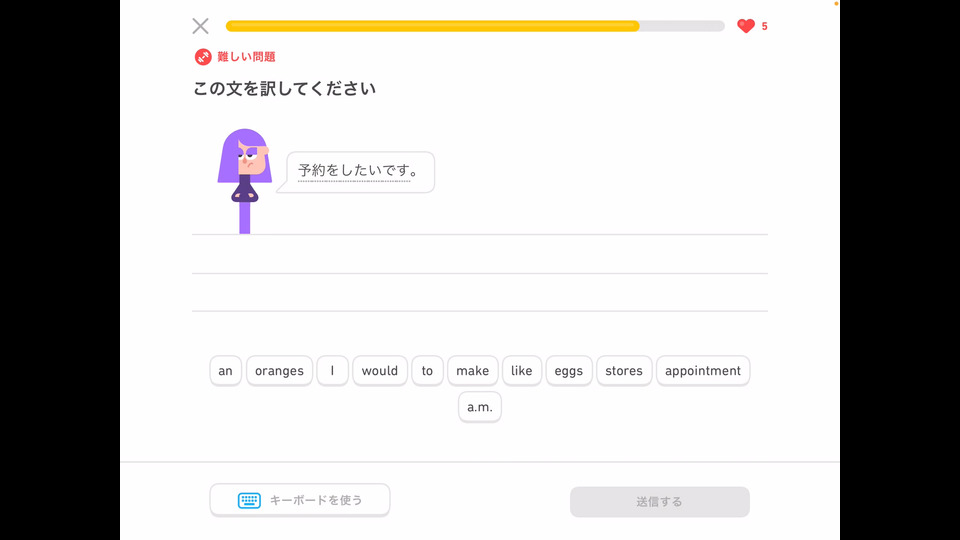Select the word tile "make"
The width and height of the screenshot is (960, 540).
tap(473, 370)
